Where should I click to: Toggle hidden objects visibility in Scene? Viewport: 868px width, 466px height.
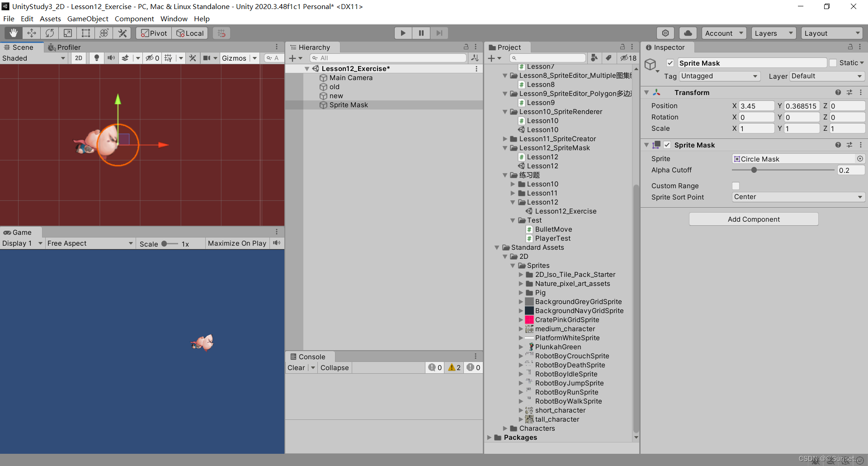coord(152,58)
